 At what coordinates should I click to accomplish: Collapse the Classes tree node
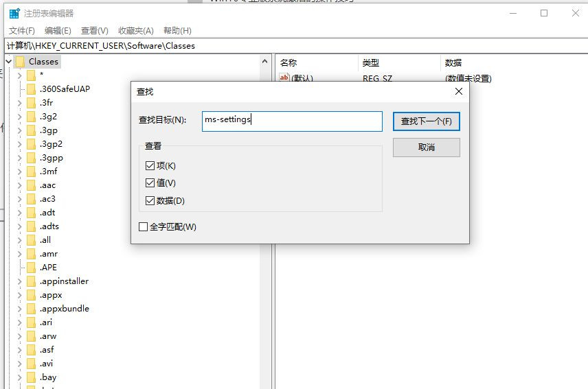pos(9,61)
